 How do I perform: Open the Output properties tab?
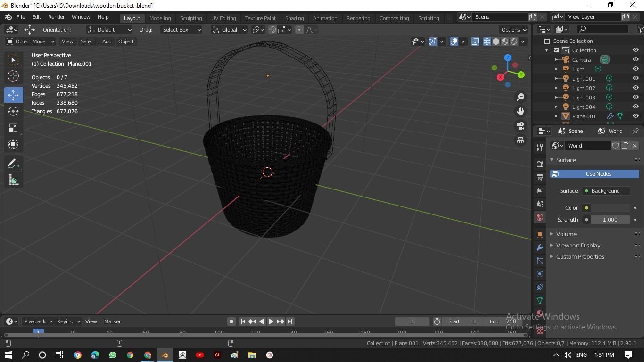pyautogui.click(x=540, y=177)
